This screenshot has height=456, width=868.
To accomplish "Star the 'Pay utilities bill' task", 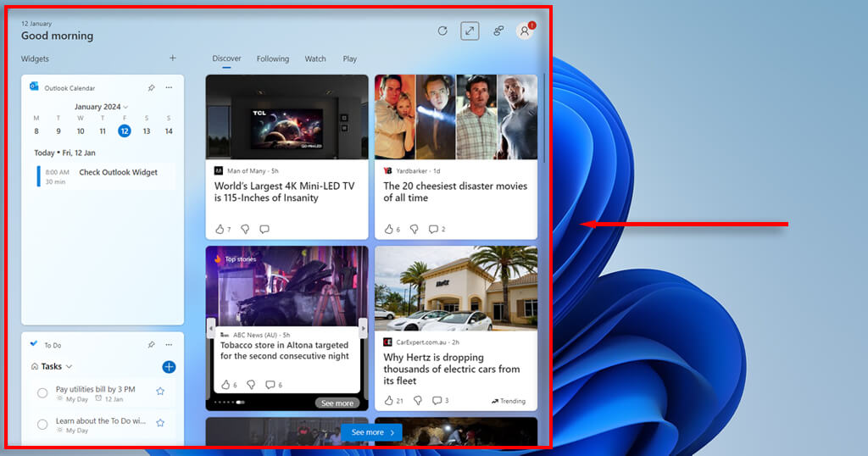I will [x=160, y=391].
